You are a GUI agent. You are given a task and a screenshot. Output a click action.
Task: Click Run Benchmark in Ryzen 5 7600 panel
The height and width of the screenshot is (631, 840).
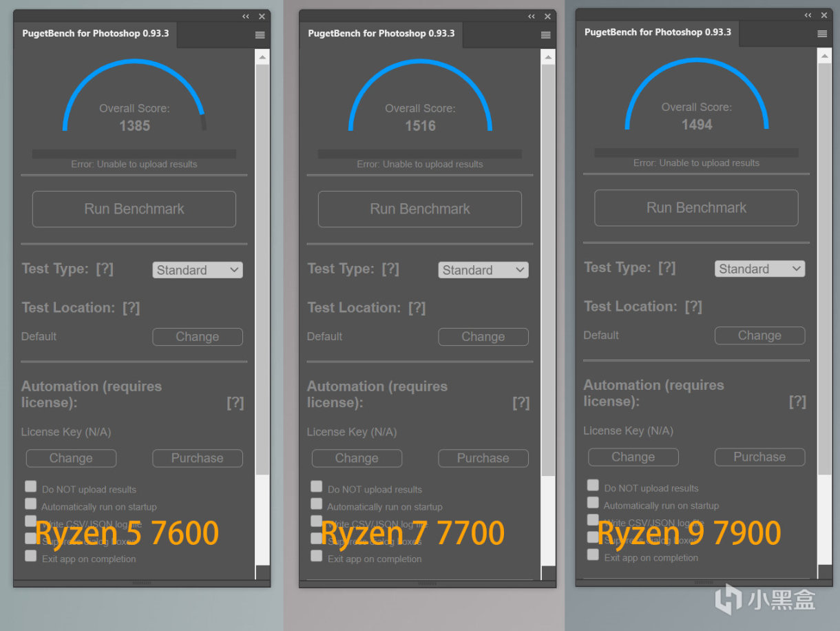point(134,209)
